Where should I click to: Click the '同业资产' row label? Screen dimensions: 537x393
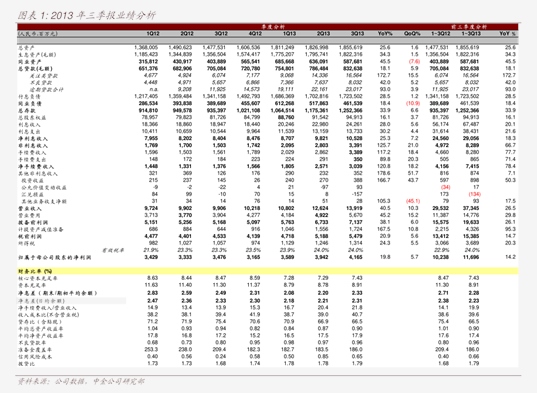click(29, 62)
